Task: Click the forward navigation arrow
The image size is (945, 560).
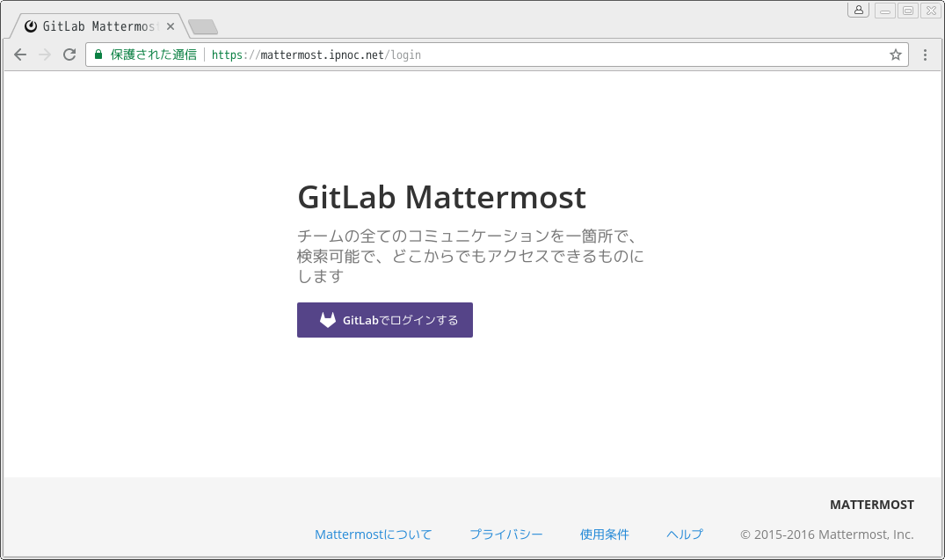Action: pyautogui.click(x=44, y=55)
